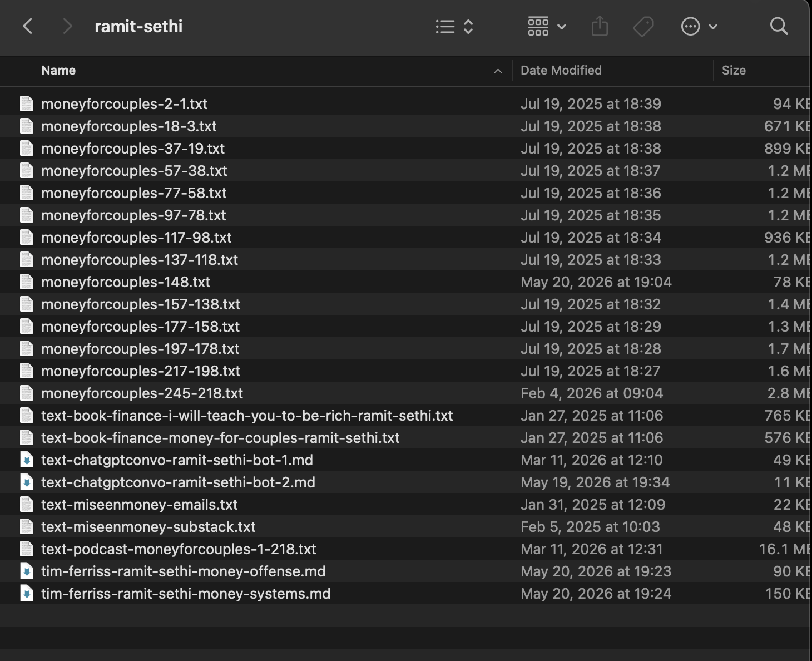Viewport: 812px width, 661px height.
Task: Select the i-will-teach-you-to-be-rich text file
Action: coord(247,416)
